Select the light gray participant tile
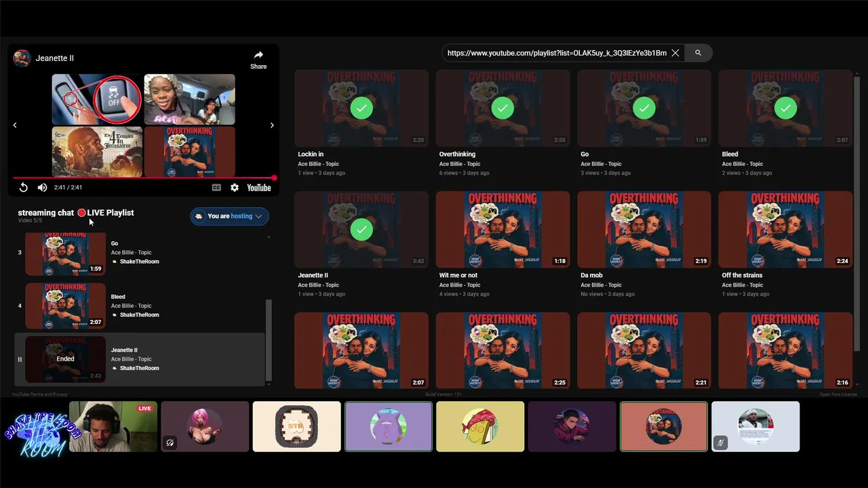This screenshot has height=488, width=868. pos(755,426)
